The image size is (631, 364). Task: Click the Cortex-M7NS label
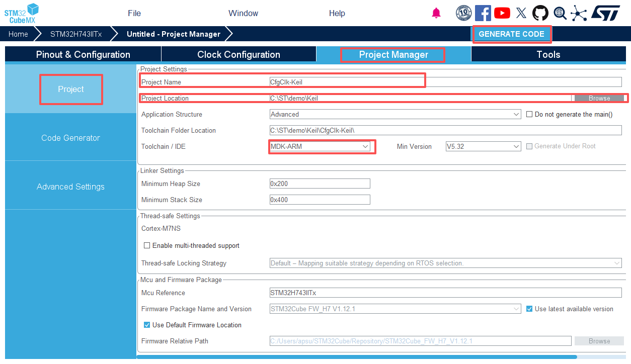click(x=161, y=228)
